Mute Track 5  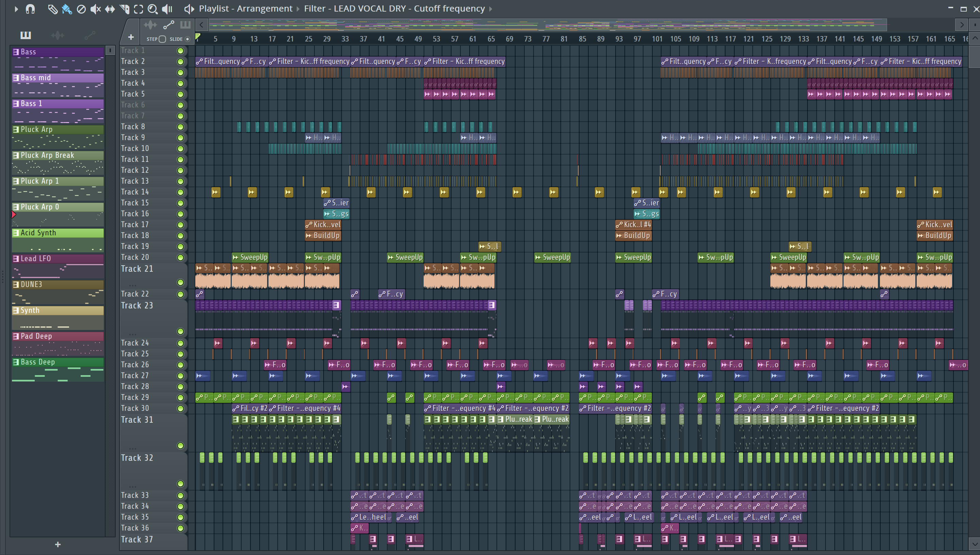coord(180,94)
